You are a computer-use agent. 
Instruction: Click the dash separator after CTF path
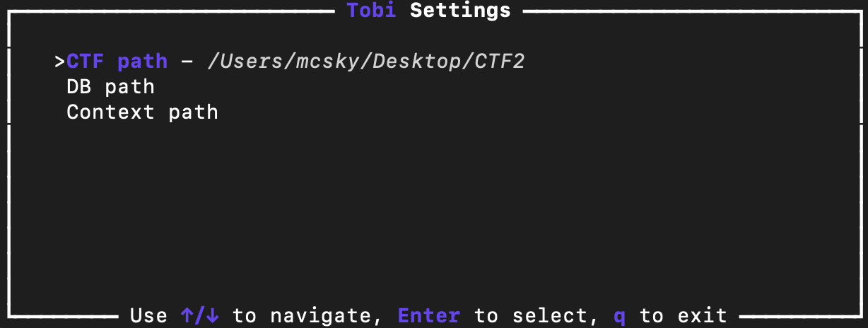click(x=187, y=61)
